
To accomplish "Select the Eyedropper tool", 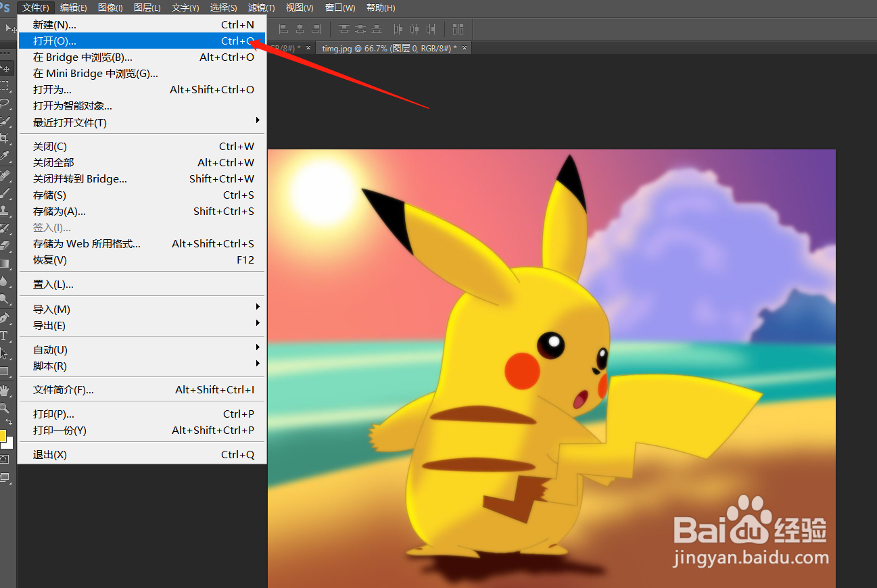I will pos(6,157).
